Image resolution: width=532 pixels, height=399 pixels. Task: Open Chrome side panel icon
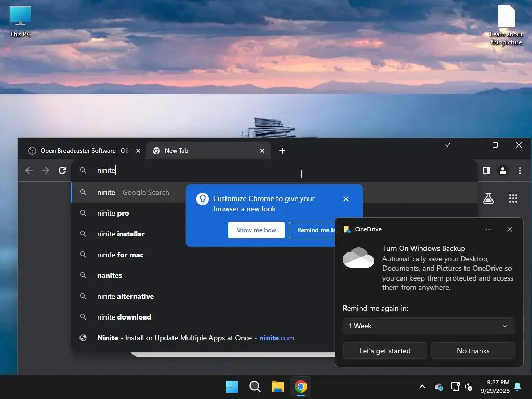pos(486,170)
